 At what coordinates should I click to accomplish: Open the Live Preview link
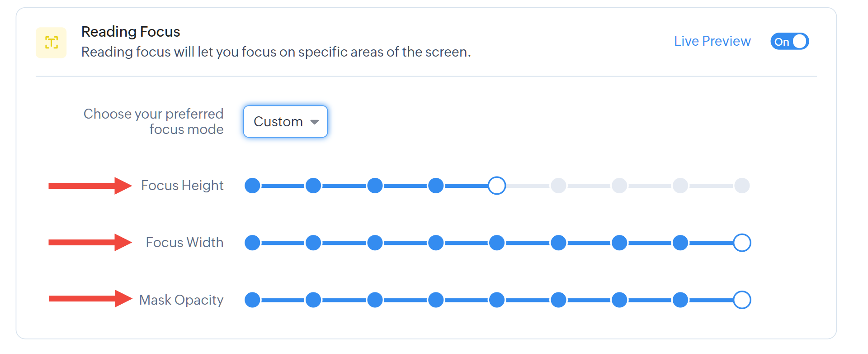pyautogui.click(x=712, y=41)
